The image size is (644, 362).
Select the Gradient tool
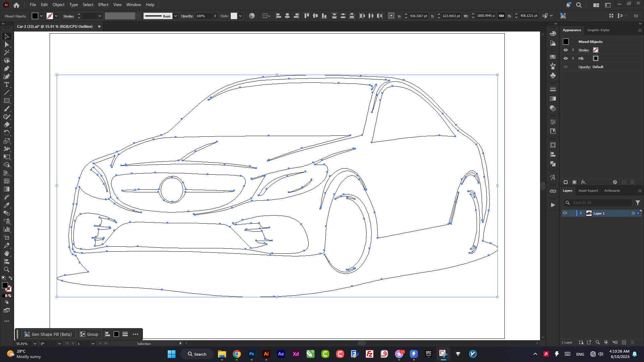[x=6, y=189]
